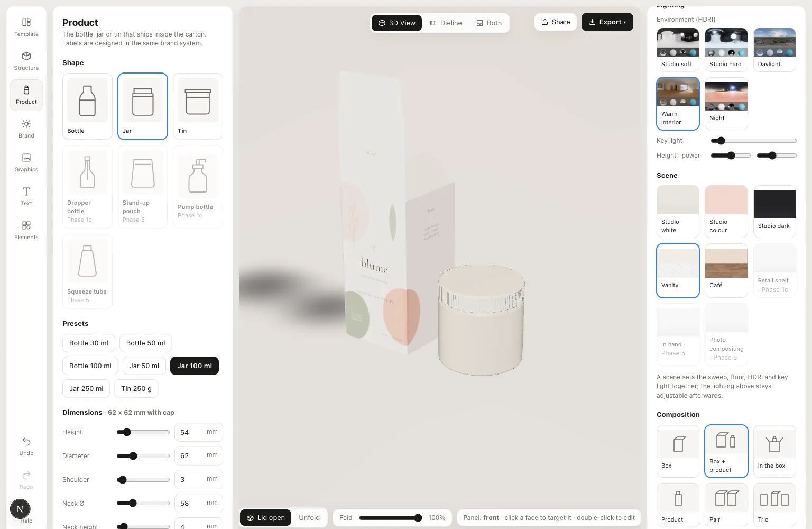The width and height of the screenshot is (812, 529).
Task: Choose the In the box composition
Action: point(774,451)
